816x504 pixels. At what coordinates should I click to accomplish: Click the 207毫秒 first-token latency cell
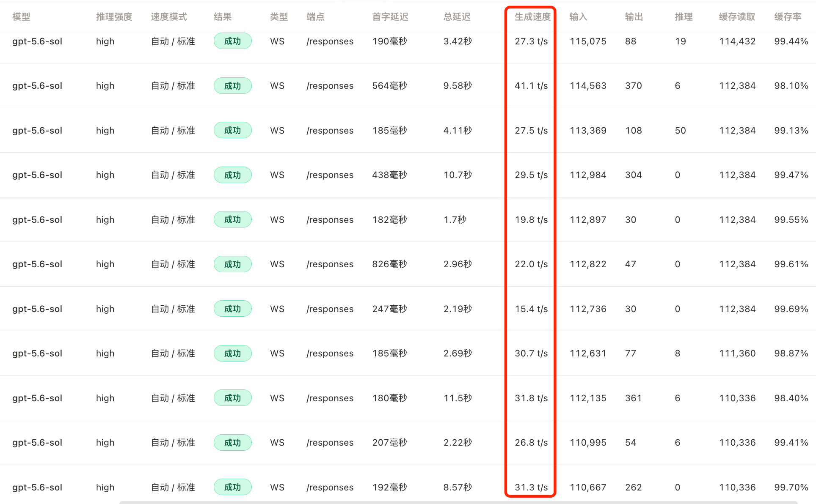coord(390,443)
